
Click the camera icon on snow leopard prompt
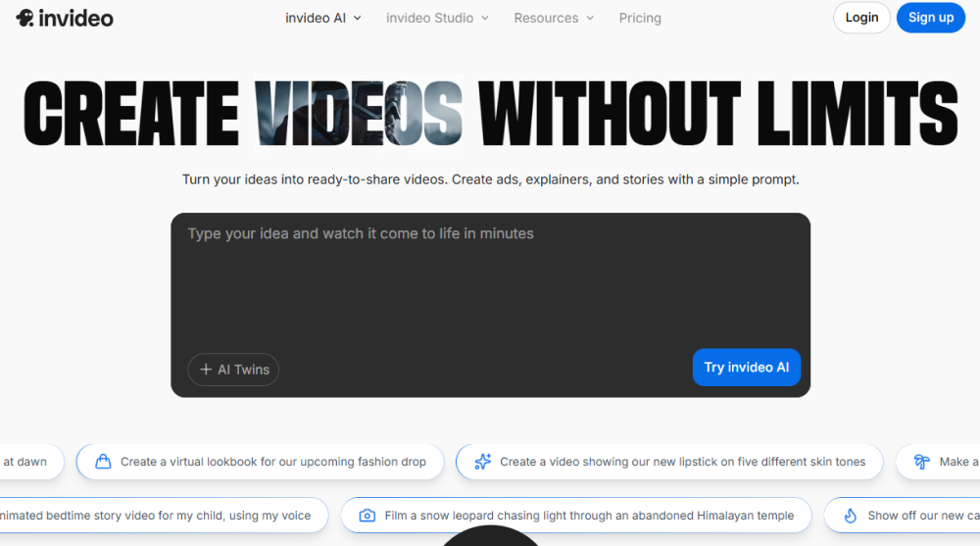coord(367,516)
